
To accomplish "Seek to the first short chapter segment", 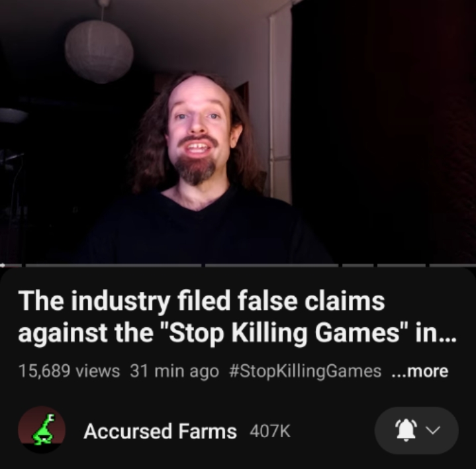I will pos(11,265).
